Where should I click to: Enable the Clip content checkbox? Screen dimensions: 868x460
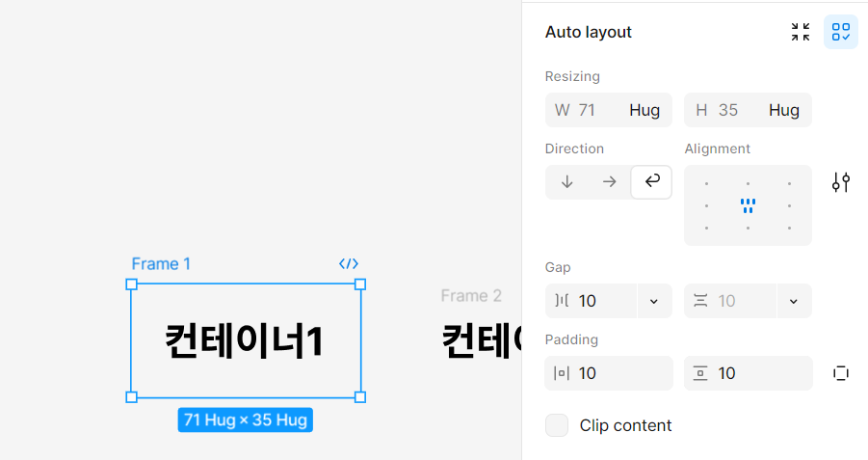click(557, 425)
